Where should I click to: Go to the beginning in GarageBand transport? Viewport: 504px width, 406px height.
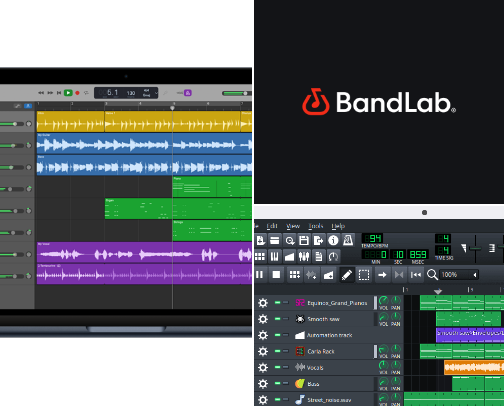click(x=59, y=93)
